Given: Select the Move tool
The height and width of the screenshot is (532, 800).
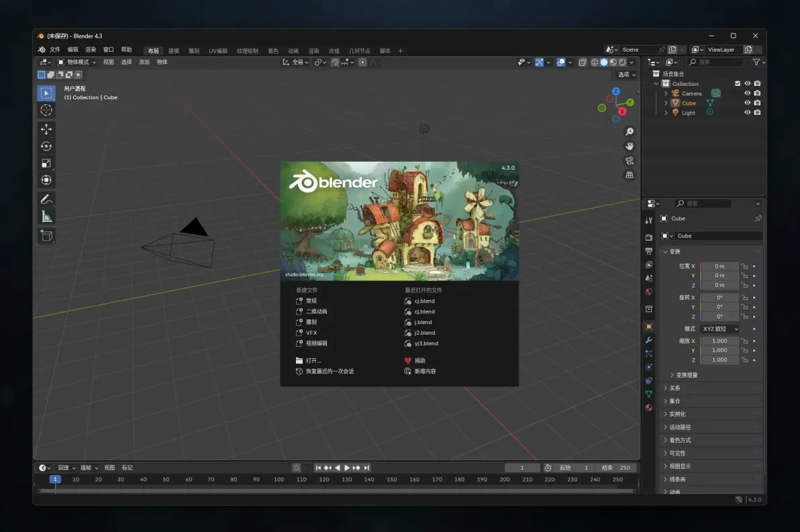Looking at the screenshot, I should click(46, 129).
